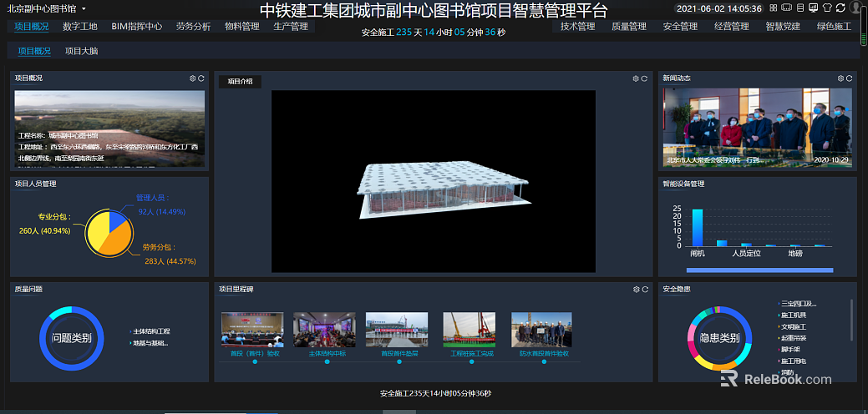Screen dimensions: 868x414
Task: Open the grid layout icon in header
Action: pyautogui.click(x=774, y=8)
